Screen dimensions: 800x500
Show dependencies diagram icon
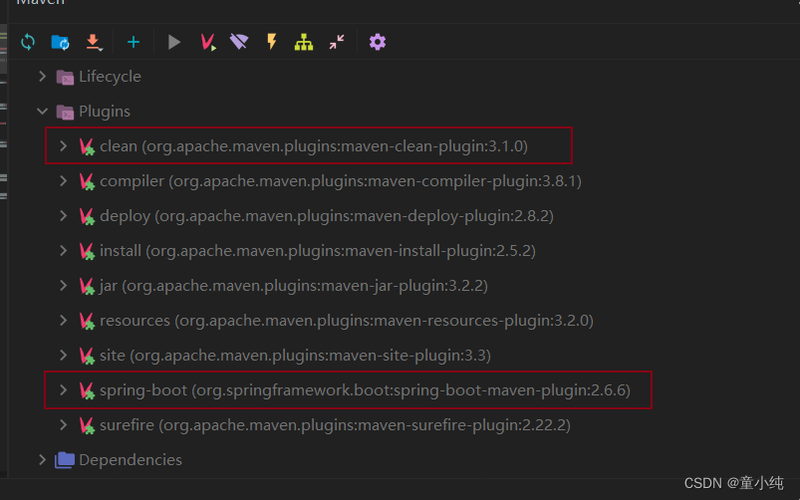coord(304,42)
